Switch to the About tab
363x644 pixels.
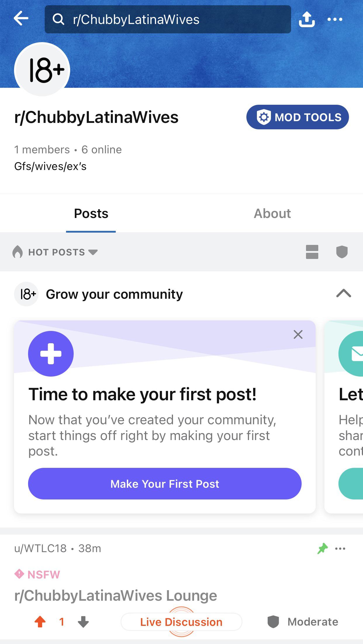click(272, 213)
